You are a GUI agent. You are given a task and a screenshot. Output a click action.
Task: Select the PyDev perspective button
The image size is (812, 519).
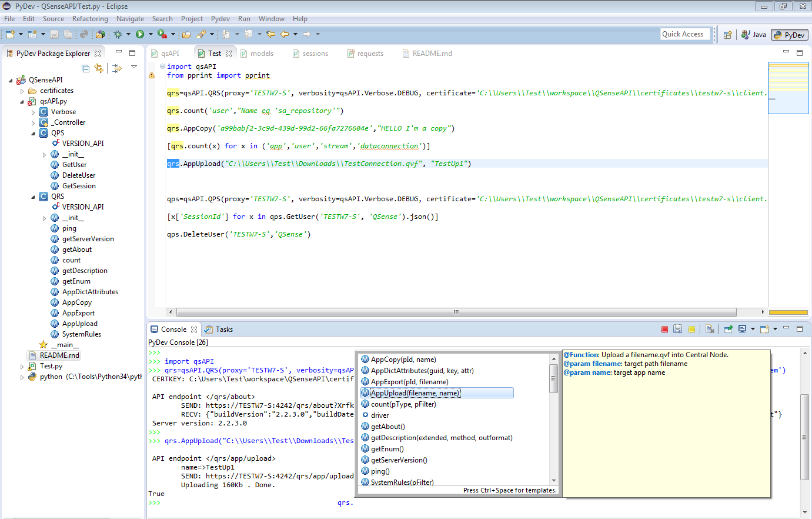790,35
